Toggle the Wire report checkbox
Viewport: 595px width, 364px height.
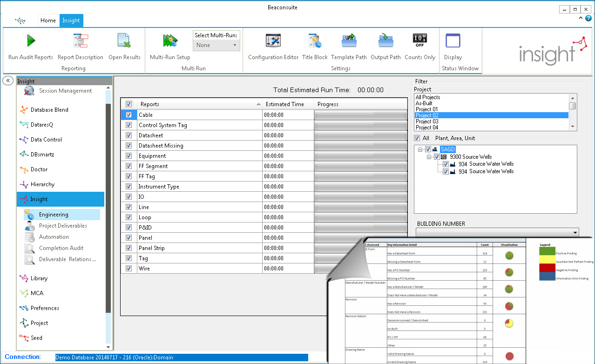tap(129, 268)
